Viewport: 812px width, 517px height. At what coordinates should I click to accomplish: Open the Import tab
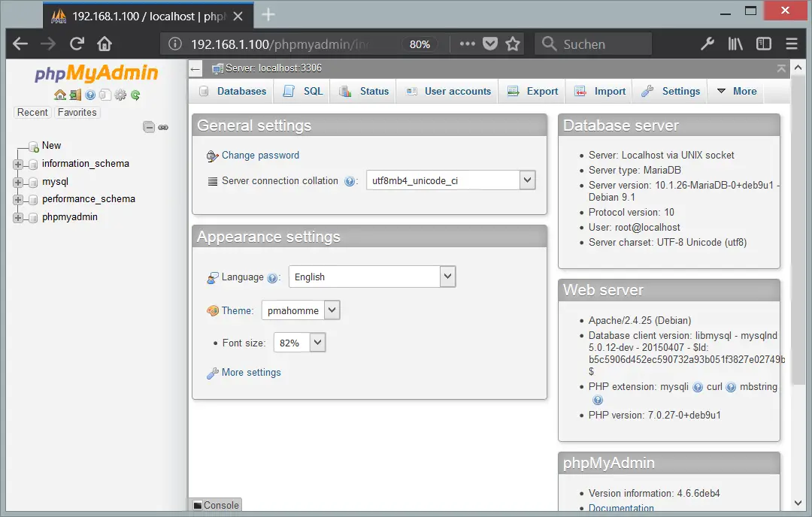[x=600, y=91]
